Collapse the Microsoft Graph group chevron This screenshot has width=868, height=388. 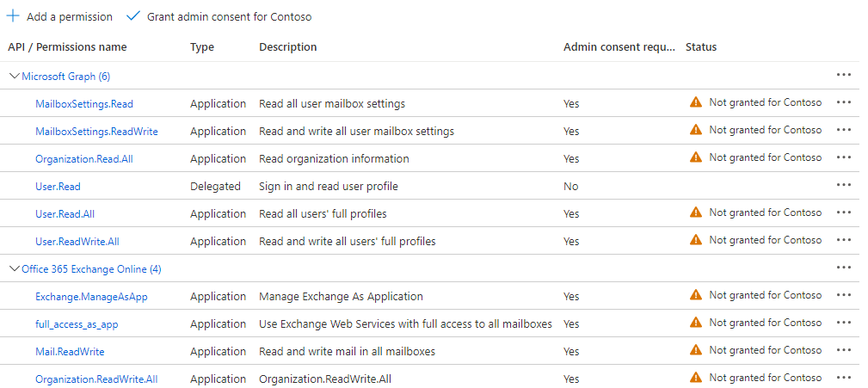pyautogui.click(x=14, y=76)
